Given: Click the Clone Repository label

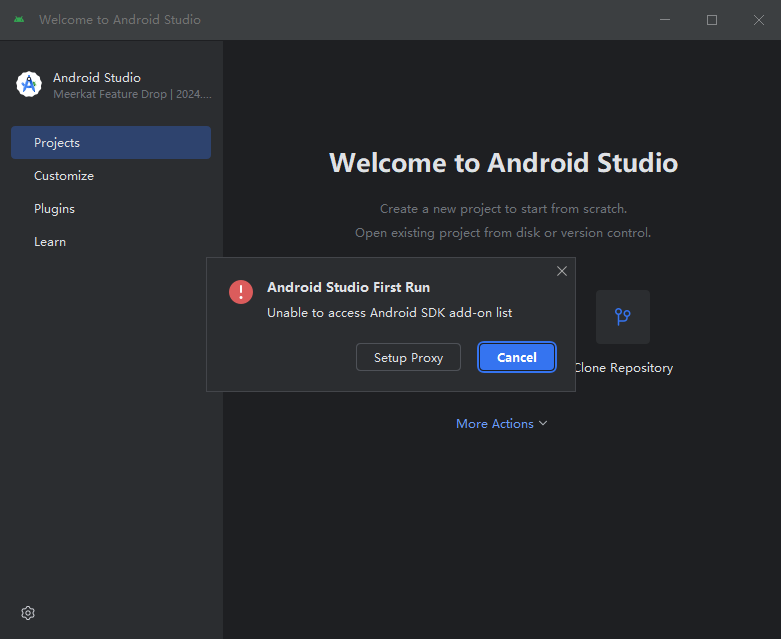Looking at the screenshot, I should coord(625,368).
